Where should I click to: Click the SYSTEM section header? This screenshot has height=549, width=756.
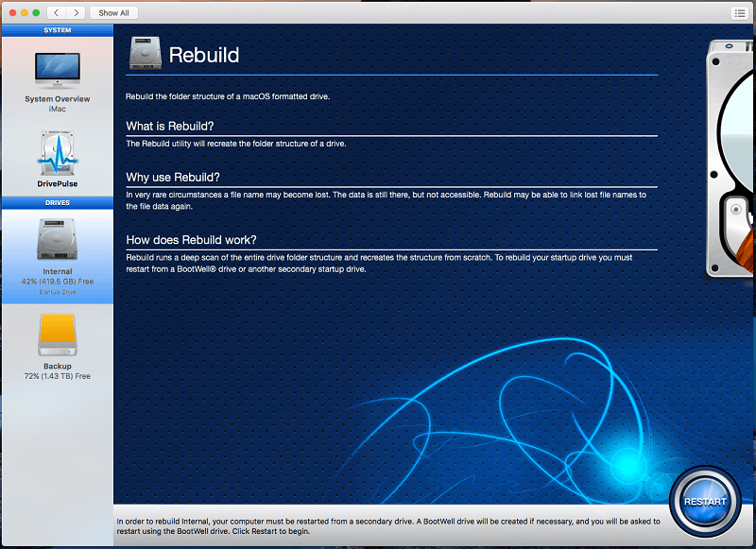(x=58, y=30)
